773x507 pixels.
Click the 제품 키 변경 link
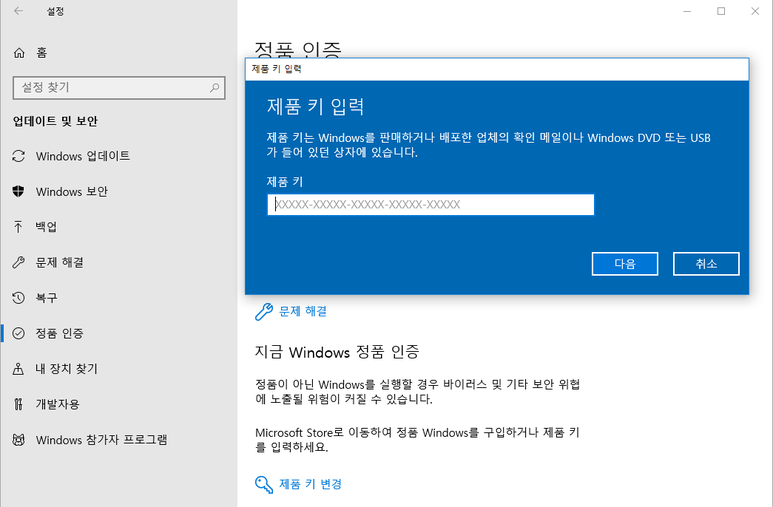tap(310, 484)
